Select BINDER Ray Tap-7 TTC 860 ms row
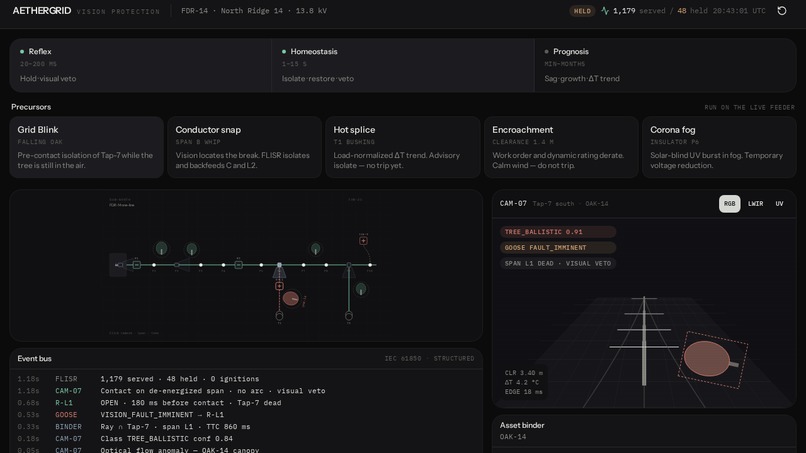Screen dimensions: 806x453 [x=246, y=427]
